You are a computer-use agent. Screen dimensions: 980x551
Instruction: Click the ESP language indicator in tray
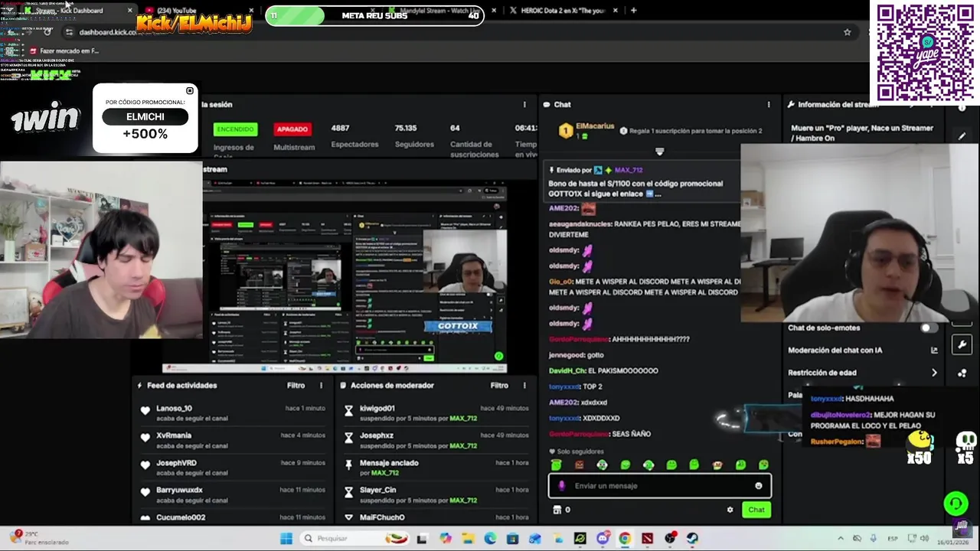893,539
